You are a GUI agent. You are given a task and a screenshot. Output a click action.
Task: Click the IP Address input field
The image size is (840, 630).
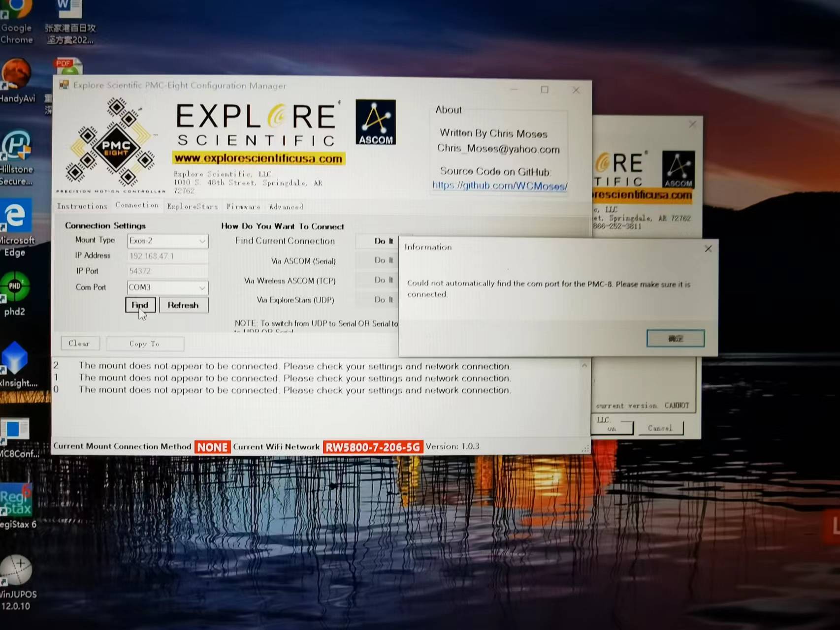click(167, 256)
